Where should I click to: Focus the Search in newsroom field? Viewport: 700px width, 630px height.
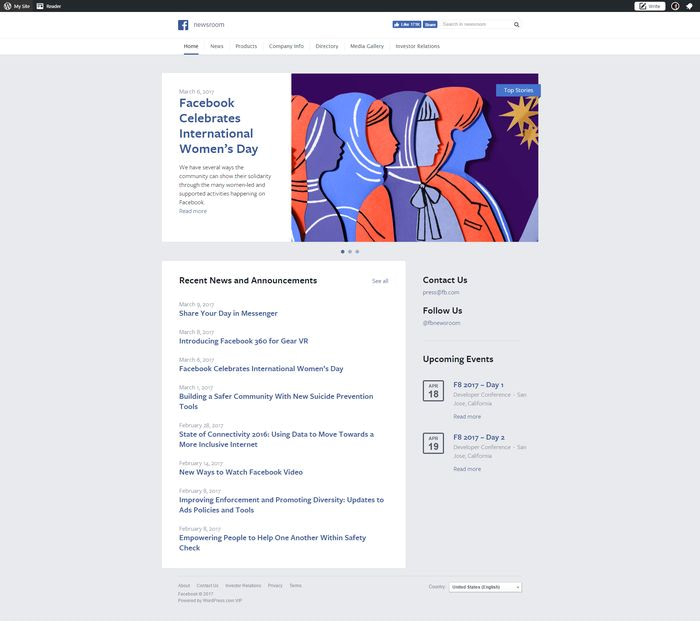tap(477, 25)
